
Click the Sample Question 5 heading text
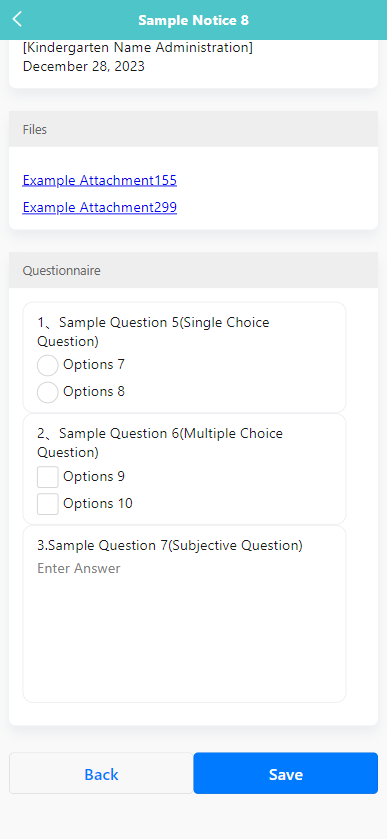pos(153,332)
